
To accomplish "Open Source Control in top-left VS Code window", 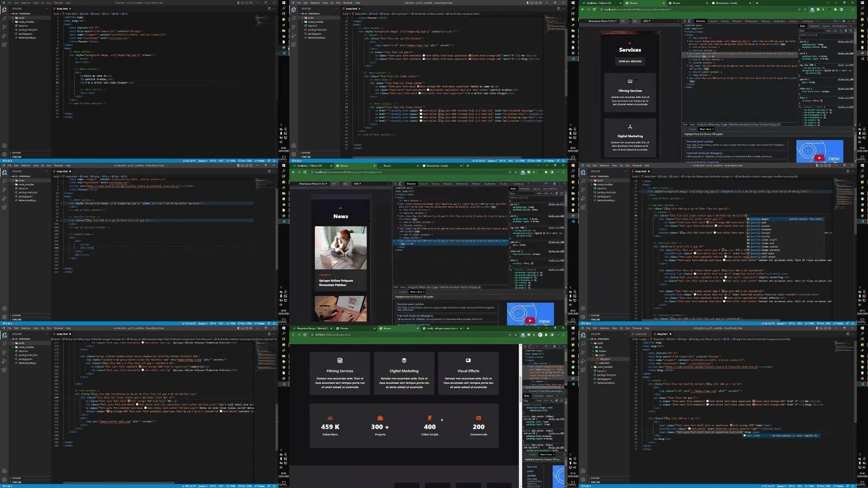I will pyautogui.click(x=4, y=27).
